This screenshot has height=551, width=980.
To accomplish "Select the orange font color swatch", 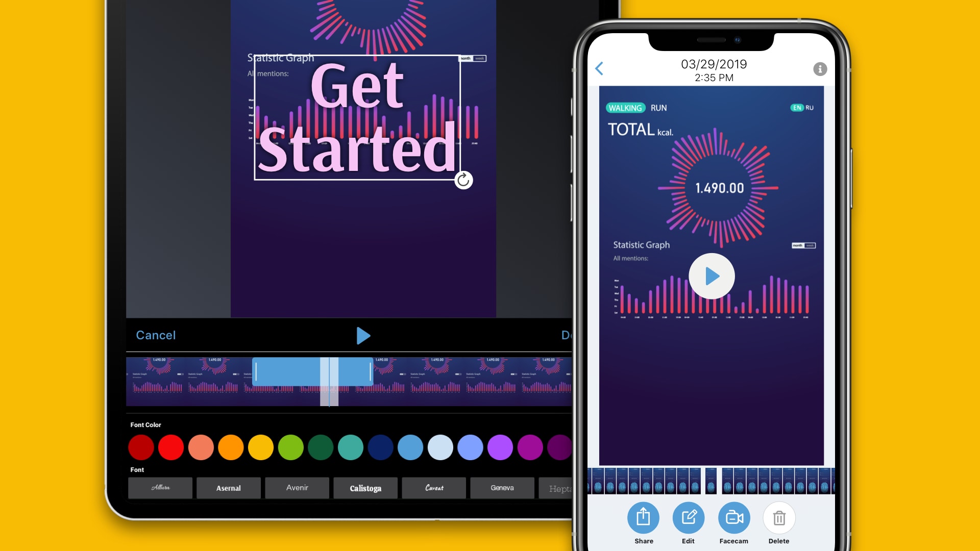I will point(229,447).
